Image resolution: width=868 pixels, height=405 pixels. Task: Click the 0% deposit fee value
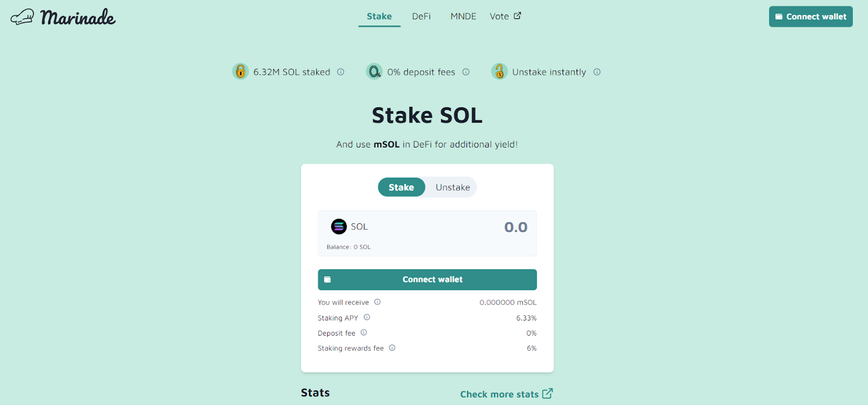tap(532, 333)
